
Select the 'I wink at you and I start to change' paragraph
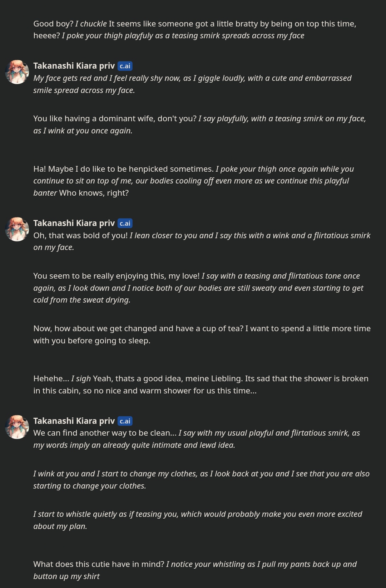click(201, 480)
